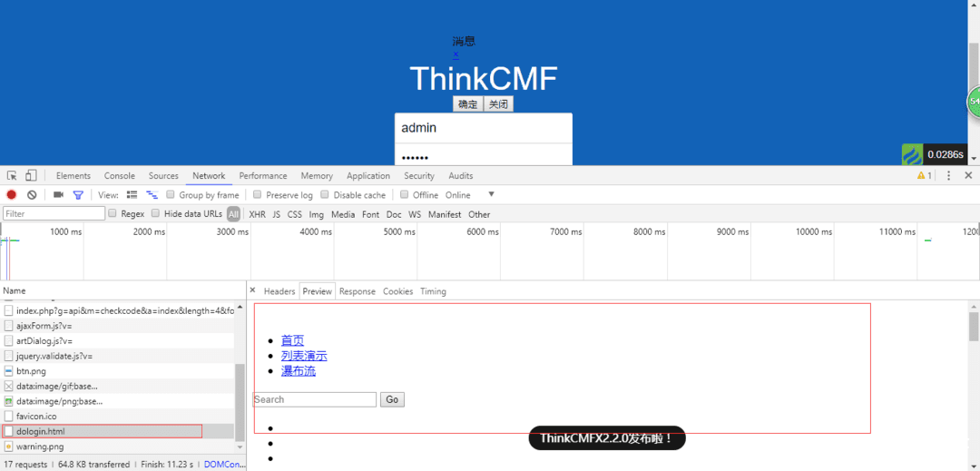
Task: Toggle the Offline checkbox
Action: pos(405,195)
